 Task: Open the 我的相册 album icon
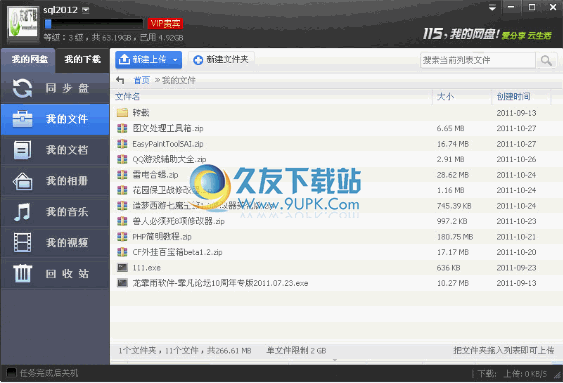[x=22, y=181]
